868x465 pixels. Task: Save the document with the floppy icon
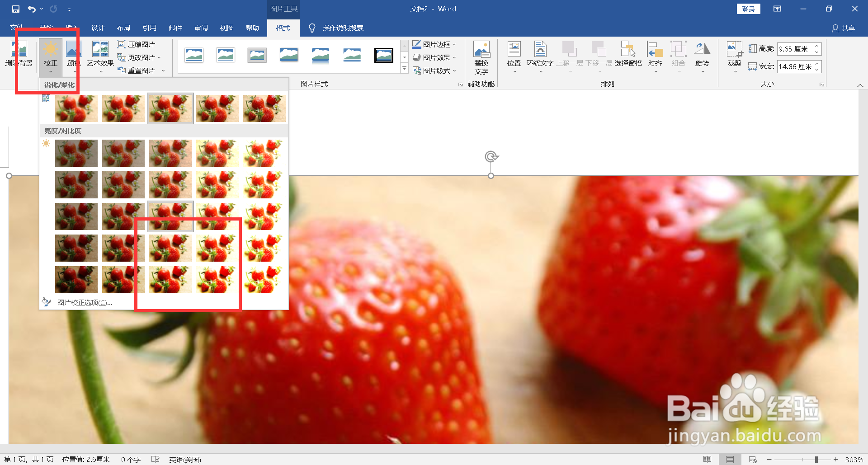click(15, 9)
